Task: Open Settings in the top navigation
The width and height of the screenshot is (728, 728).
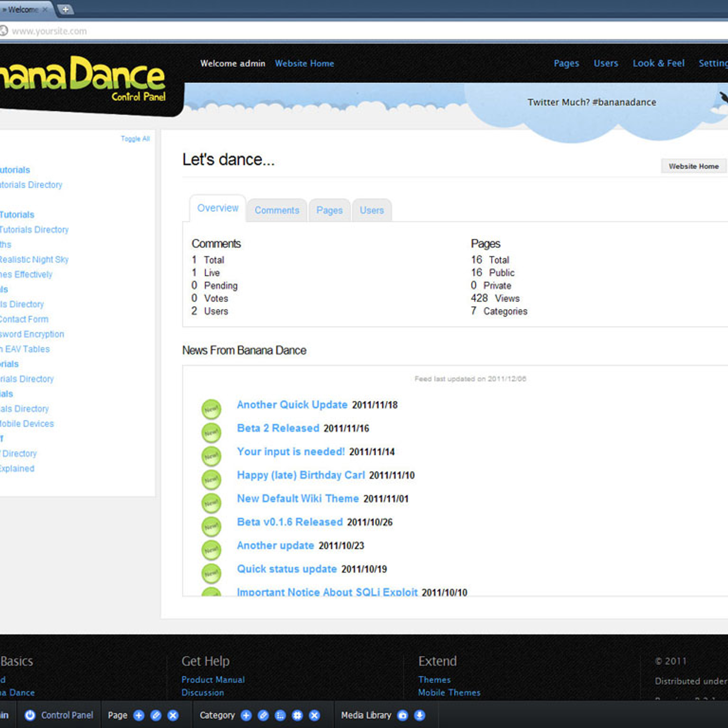Action: click(713, 63)
